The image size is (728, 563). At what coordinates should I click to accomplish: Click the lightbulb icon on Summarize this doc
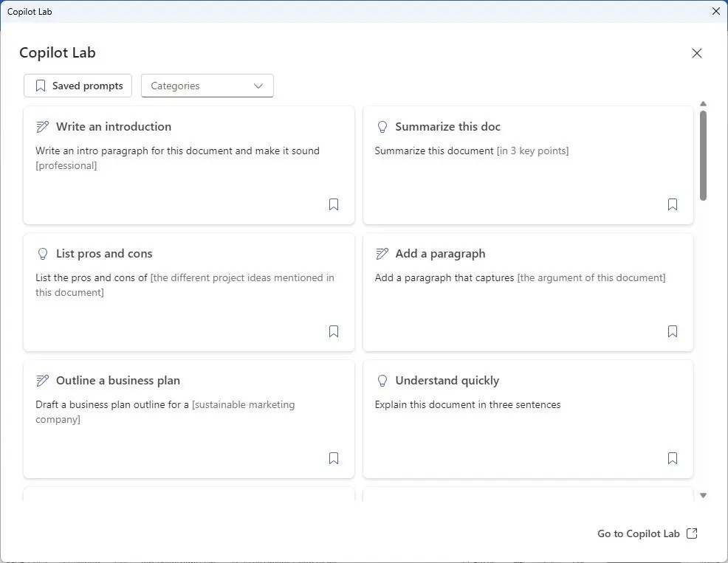pos(382,126)
